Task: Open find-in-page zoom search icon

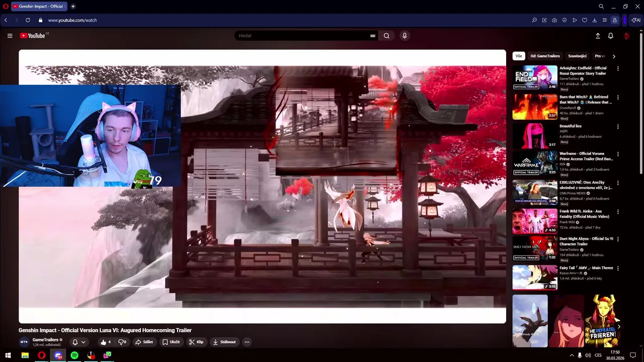Action: coord(534,20)
